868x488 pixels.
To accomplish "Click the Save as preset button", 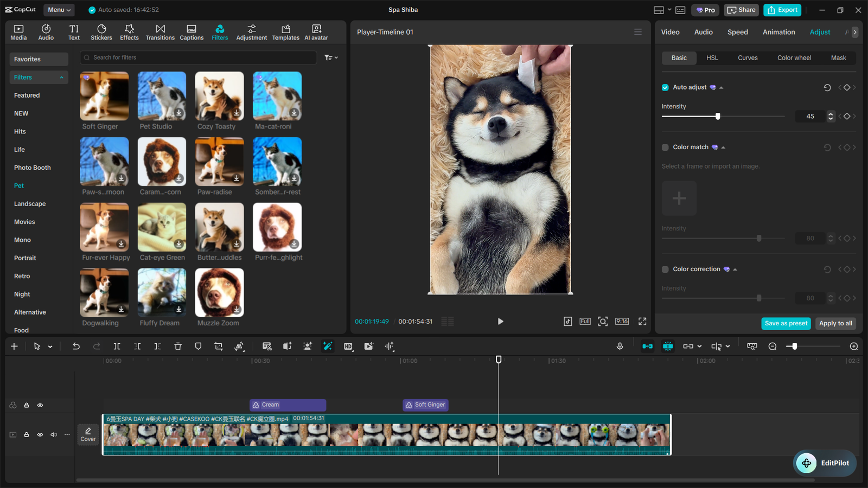I will click(786, 323).
